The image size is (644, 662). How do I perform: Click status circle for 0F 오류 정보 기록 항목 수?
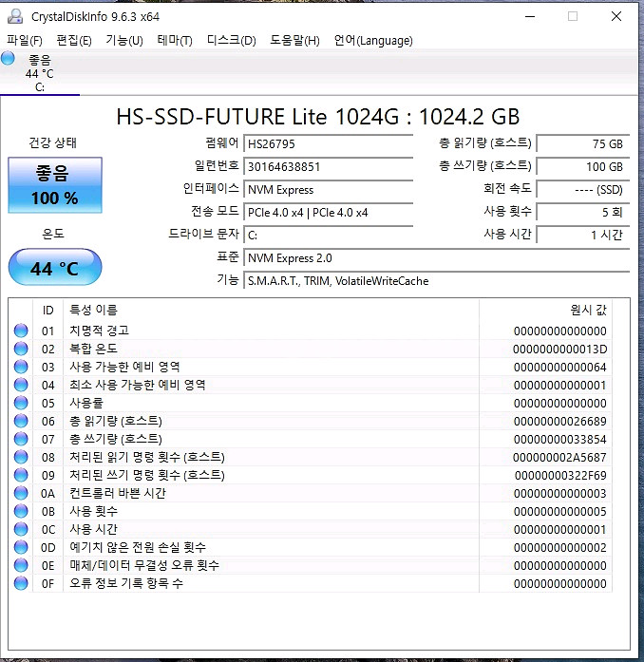pos(21,583)
